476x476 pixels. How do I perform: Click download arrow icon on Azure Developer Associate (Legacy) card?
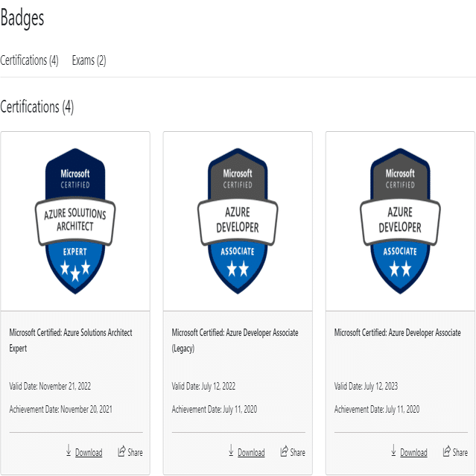pos(231,451)
